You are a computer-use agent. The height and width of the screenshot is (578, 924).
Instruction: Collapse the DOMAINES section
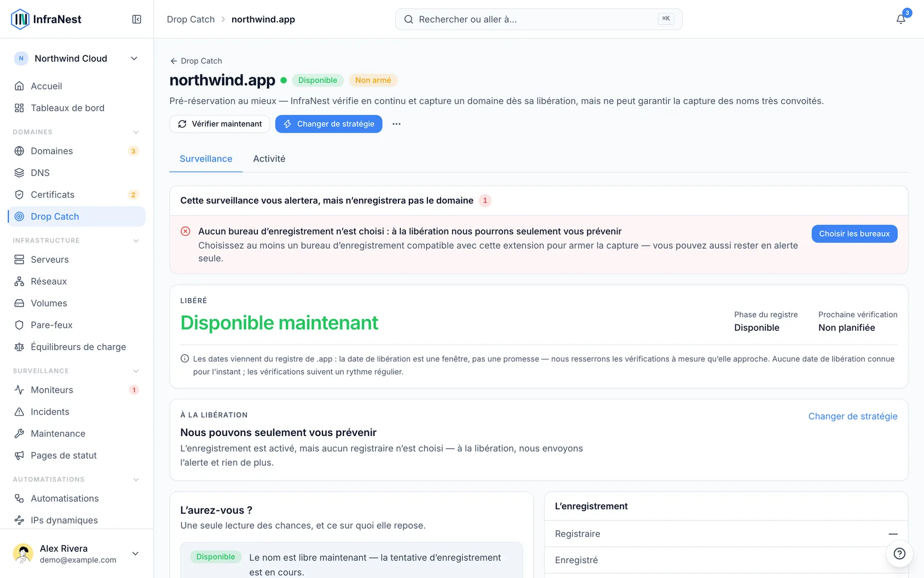pyautogui.click(x=136, y=132)
